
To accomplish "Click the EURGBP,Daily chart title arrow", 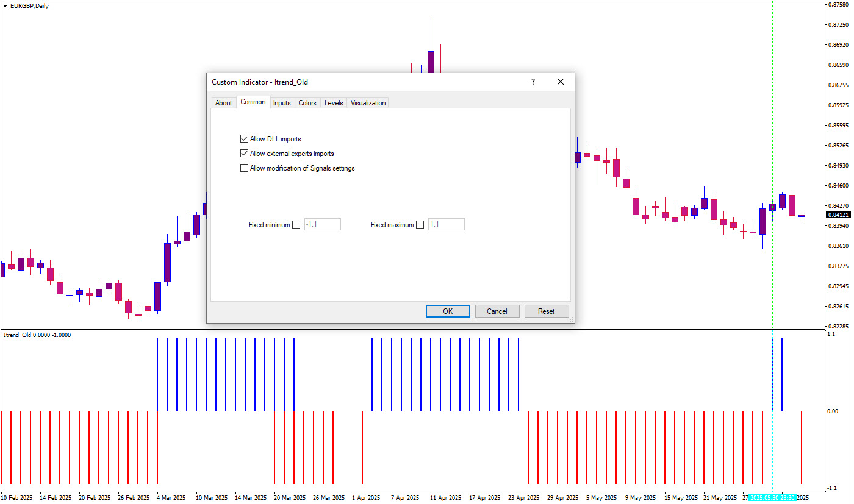I will coord(5,5).
